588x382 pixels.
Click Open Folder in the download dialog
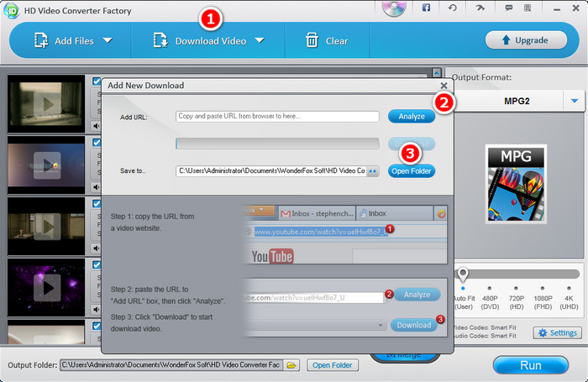(412, 171)
